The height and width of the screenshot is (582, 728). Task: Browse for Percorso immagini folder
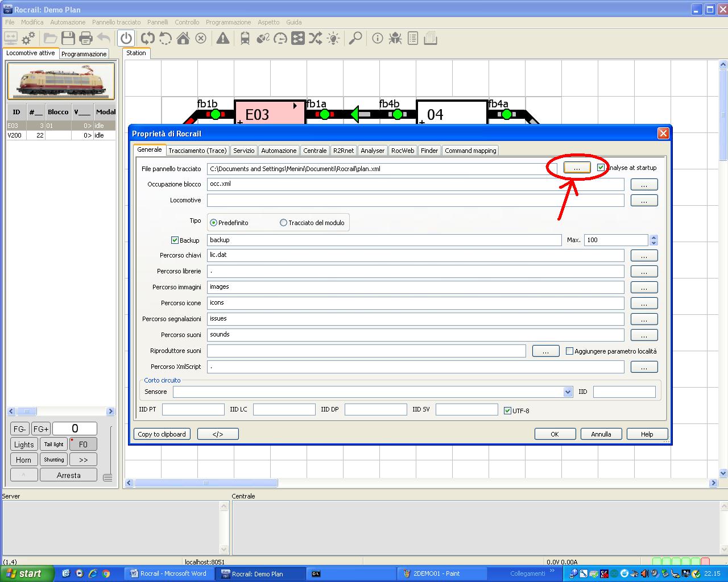coord(644,288)
